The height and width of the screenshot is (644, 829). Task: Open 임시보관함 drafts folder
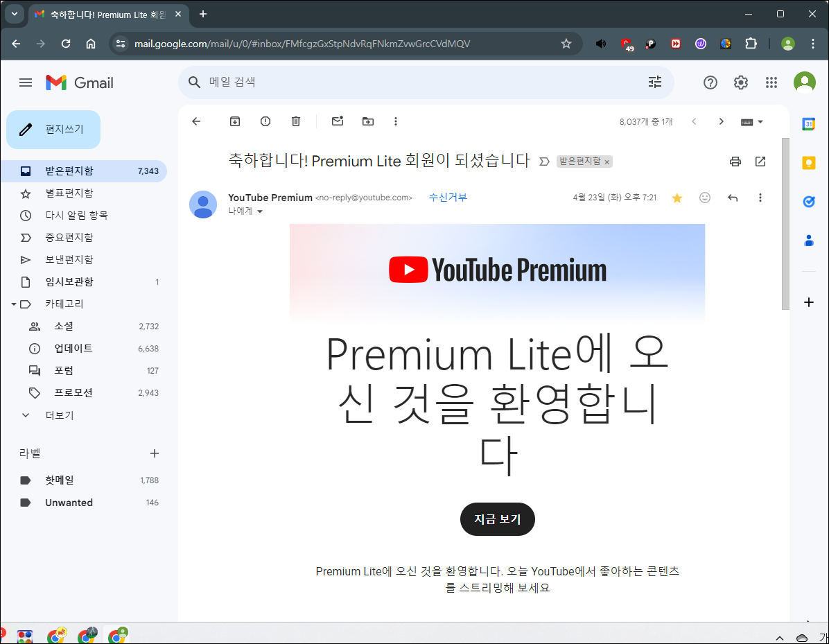click(84, 282)
